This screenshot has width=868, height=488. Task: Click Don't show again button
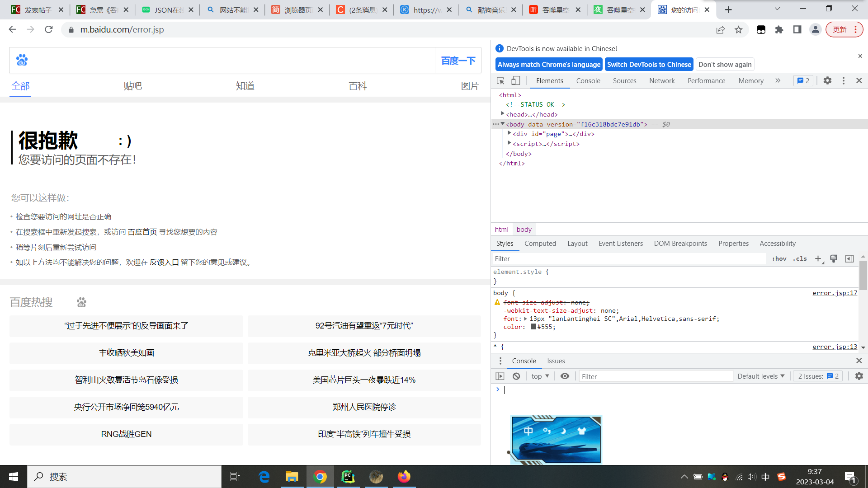(x=725, y=64)
